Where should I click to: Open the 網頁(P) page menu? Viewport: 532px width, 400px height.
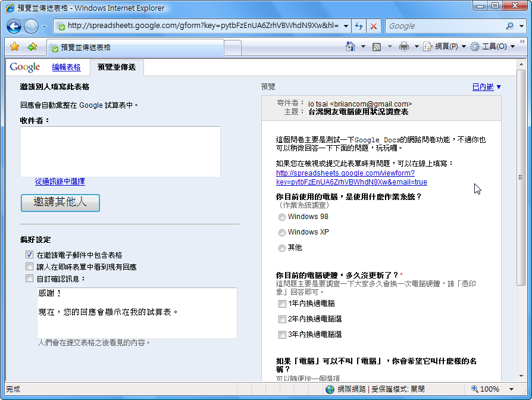445,46
